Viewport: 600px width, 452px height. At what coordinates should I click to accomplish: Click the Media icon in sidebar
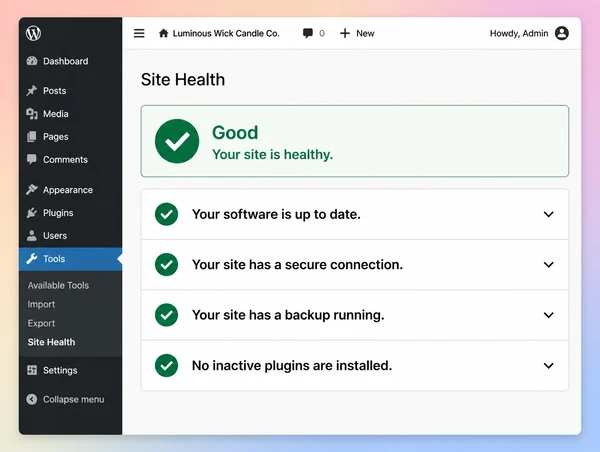pos(32,114)
